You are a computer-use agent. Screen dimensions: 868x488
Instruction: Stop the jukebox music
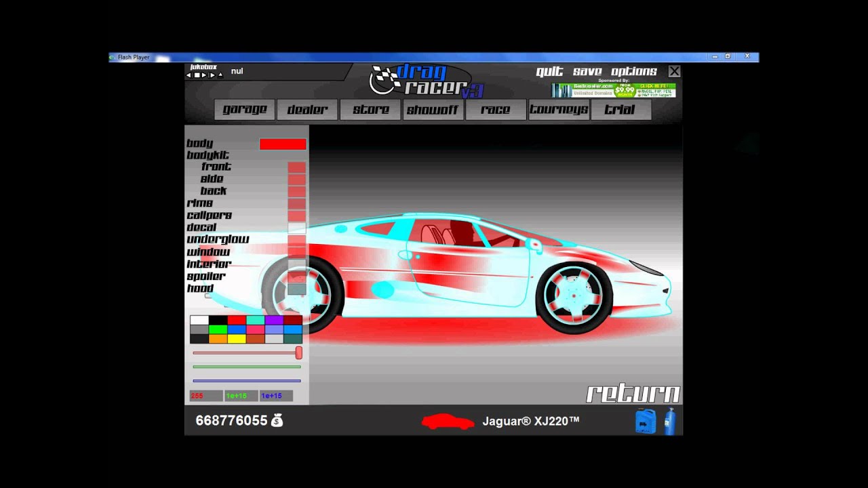point(197,75)
